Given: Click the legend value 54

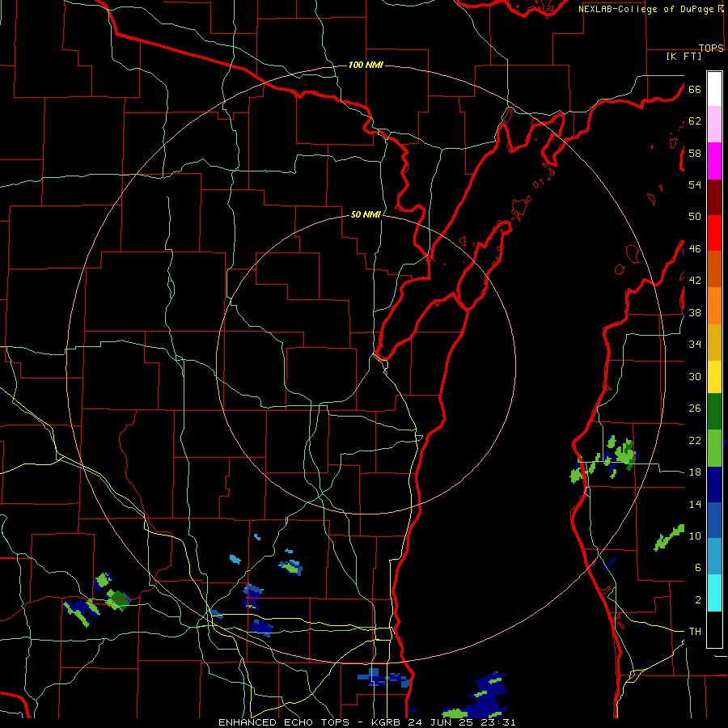Looking at the screenshot, I should tap(695, 184).
